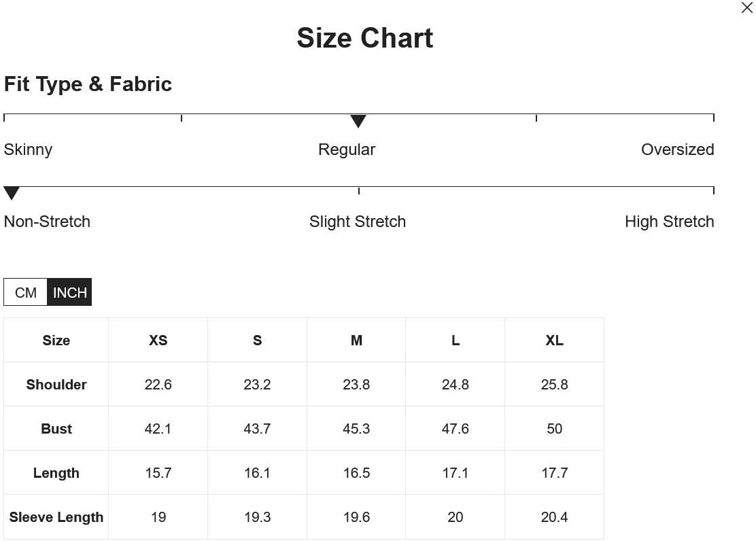The width and height of the screenshot is (756, 541).
Task: Switch measurements to CM
Action: (26, 292)
